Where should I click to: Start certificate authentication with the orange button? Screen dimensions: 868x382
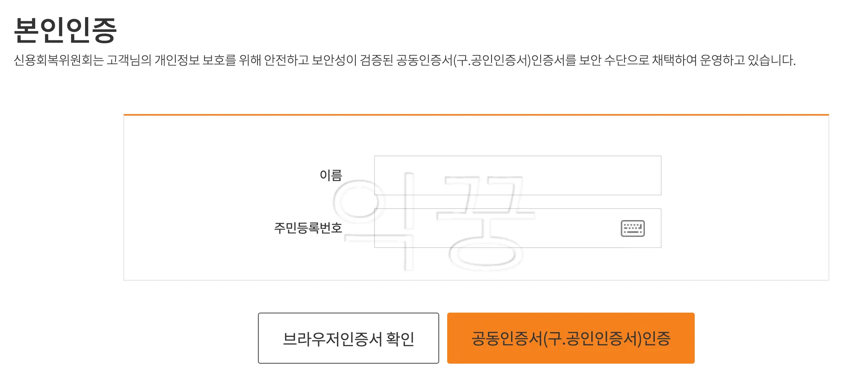tap(571, 338)
